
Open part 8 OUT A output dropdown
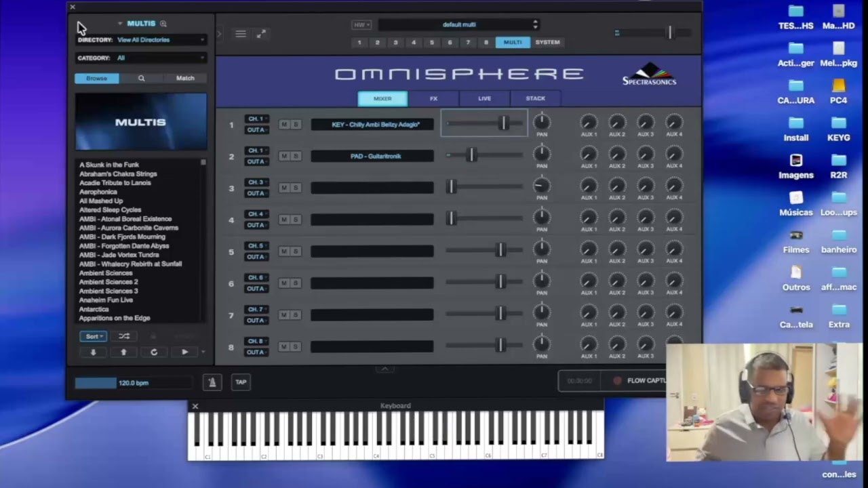pyautogui.click(x=256, y=352)
